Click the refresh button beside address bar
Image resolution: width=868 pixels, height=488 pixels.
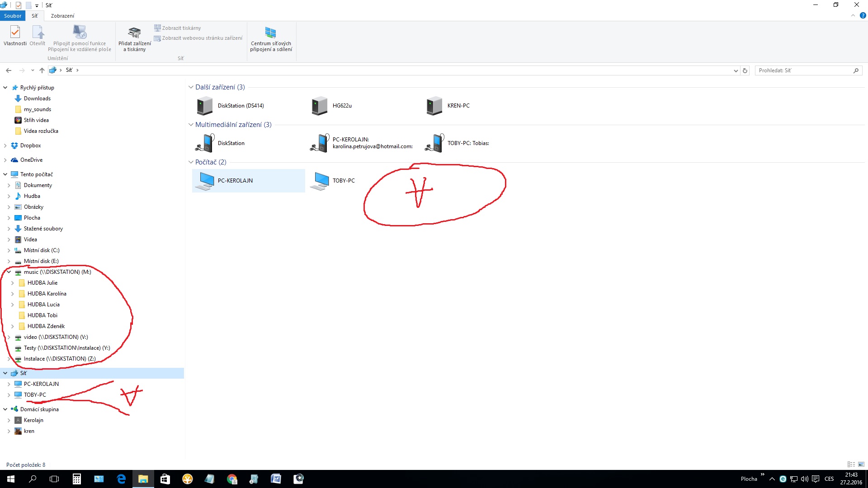pyautogui.click(x=745, y=70)
